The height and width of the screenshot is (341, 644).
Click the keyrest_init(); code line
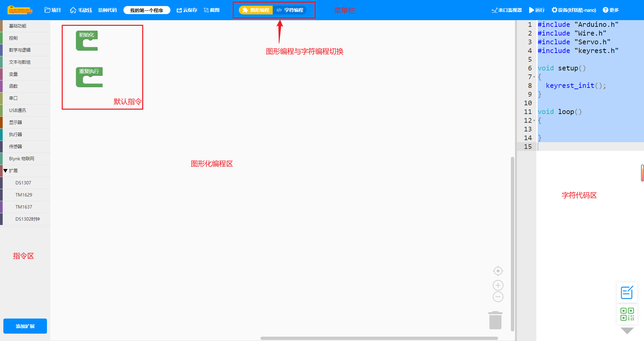576,86
